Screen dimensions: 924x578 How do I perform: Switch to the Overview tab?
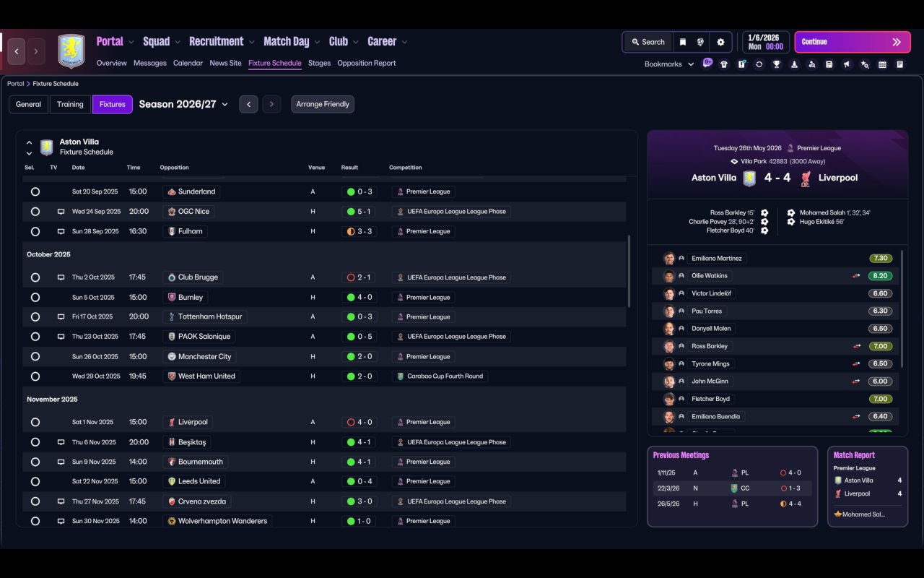[x=112, y=63]
